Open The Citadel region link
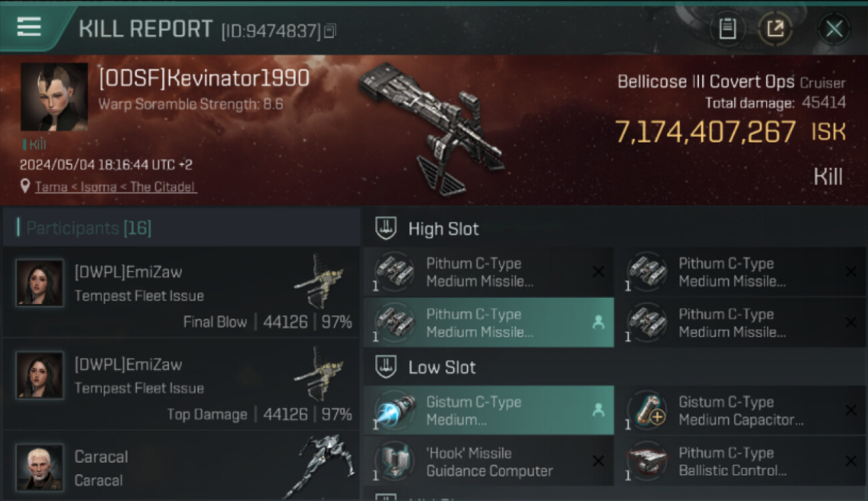Screen dimensions: 868x501 164,187
